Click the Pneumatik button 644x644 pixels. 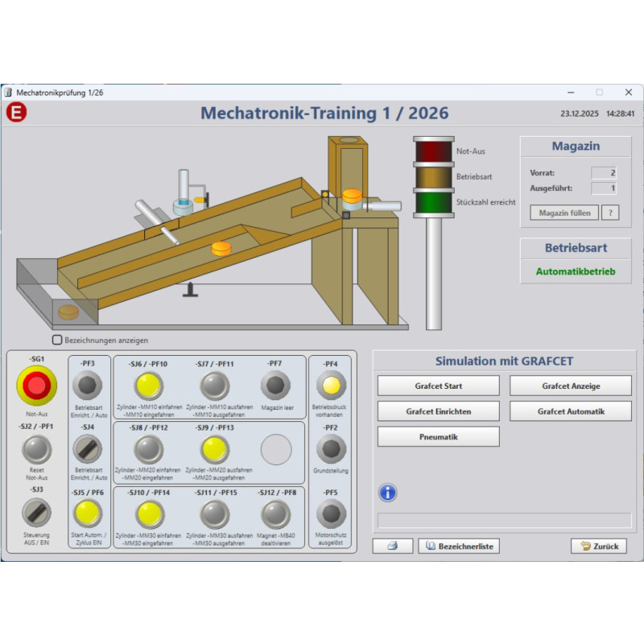(x=438, y=437)
